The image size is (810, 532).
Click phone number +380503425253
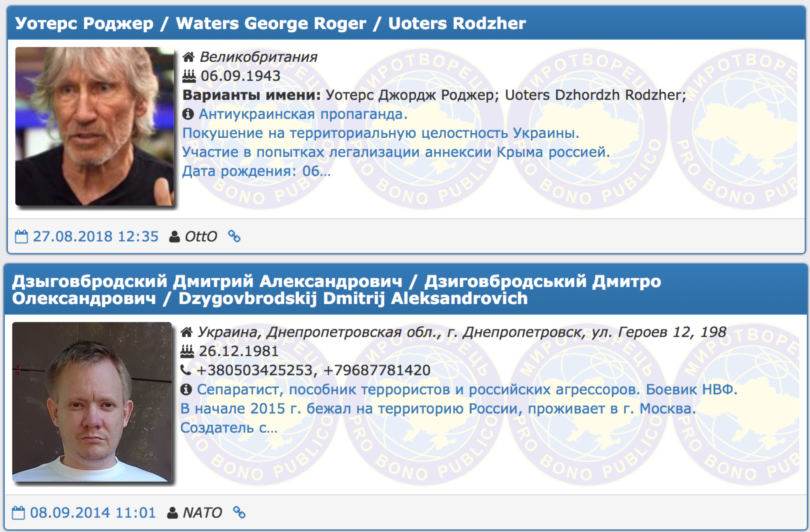[x=255, y=370]
